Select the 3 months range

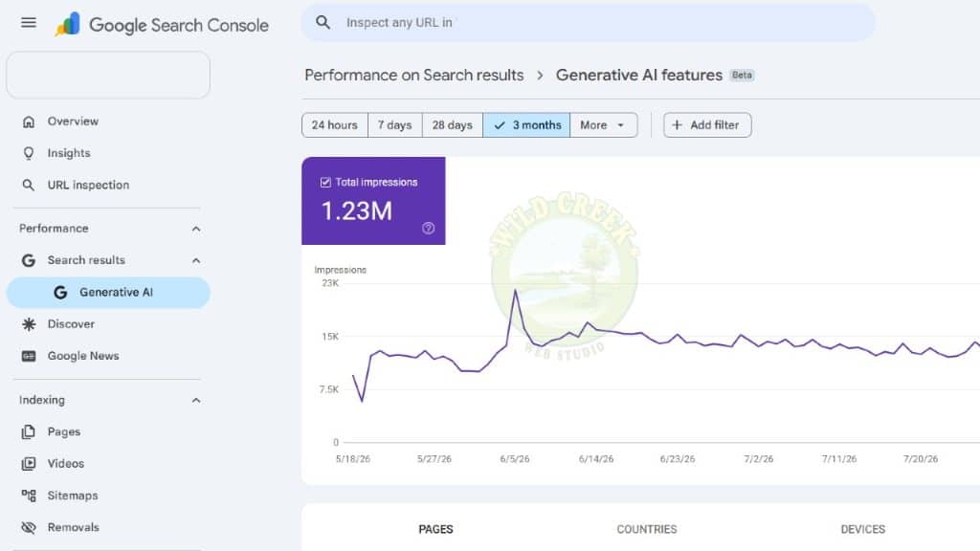[527, 125]
